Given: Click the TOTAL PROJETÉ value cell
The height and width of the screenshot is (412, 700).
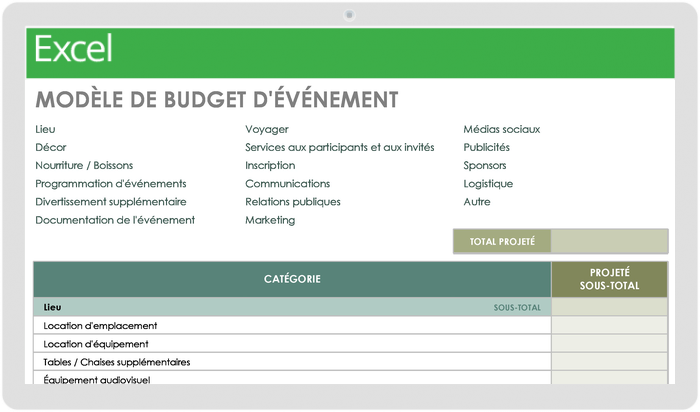Looking at the screenshot, I should (609, 242).
